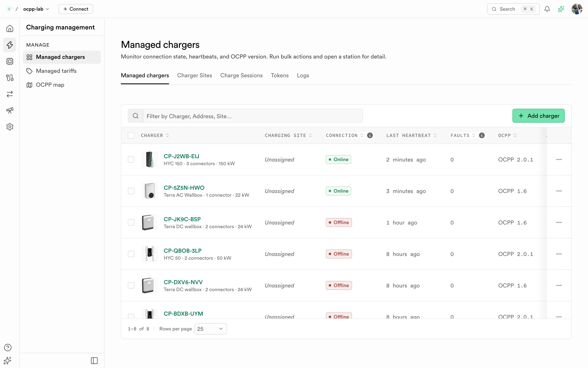Viewport: 588px width, 368px height.
Task: Expand the ocpp-lab workspace dropdown
Action: (36, 9)
